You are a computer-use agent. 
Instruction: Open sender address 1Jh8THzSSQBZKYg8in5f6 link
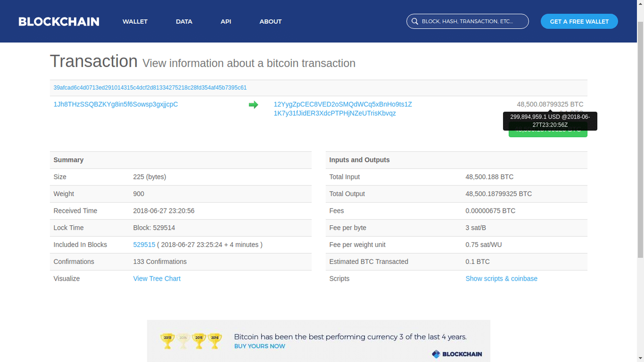coord(116,105)
